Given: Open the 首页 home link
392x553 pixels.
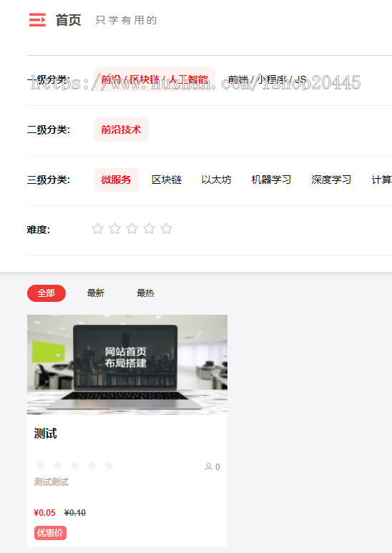Looking at the screenshot, I should pyautogui.click(x=69, y=20).
